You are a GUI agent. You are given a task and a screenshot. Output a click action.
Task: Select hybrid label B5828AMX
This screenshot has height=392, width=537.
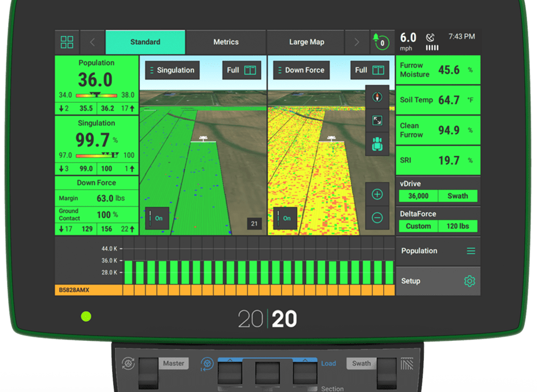click(74, 290)
